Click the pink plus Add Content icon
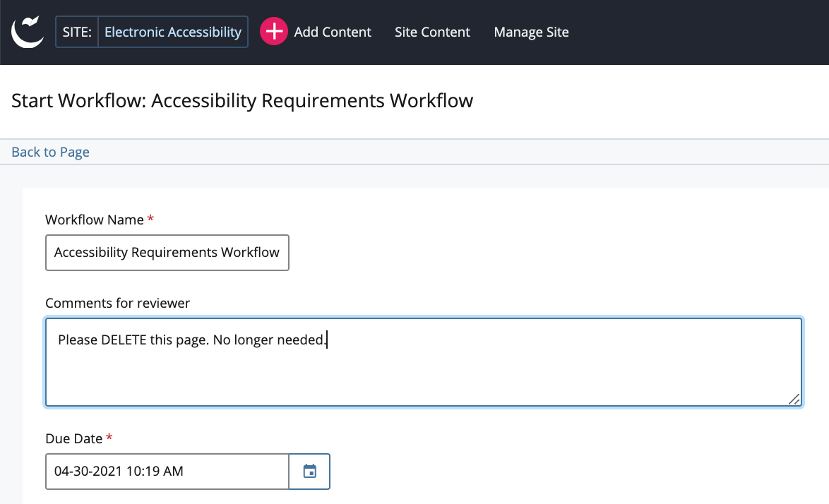829x504 pixels. (274, 32)
